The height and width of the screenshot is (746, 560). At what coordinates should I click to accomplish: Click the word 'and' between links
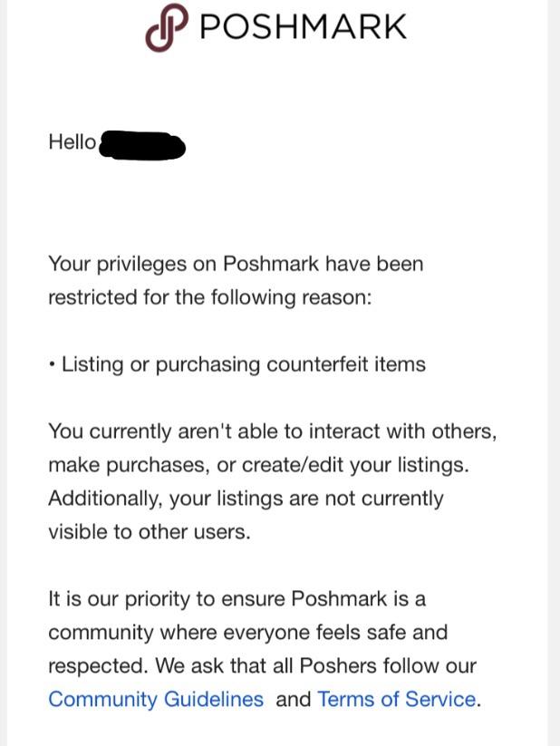point(293,699)
